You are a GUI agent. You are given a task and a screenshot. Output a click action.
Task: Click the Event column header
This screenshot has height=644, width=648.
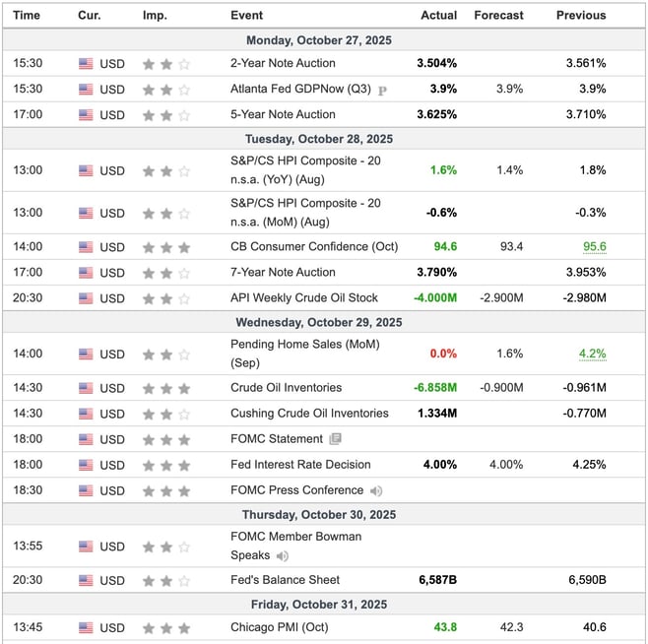pos(246,15)
